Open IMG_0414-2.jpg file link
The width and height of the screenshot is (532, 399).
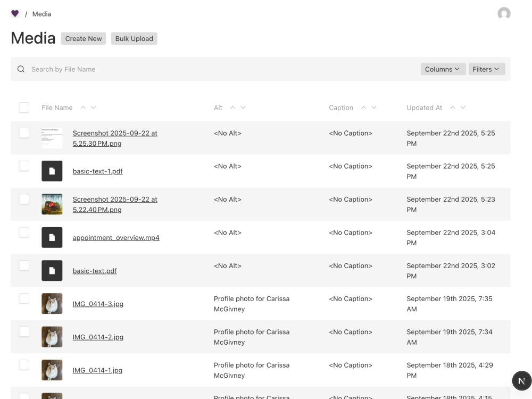click(98, 337)
